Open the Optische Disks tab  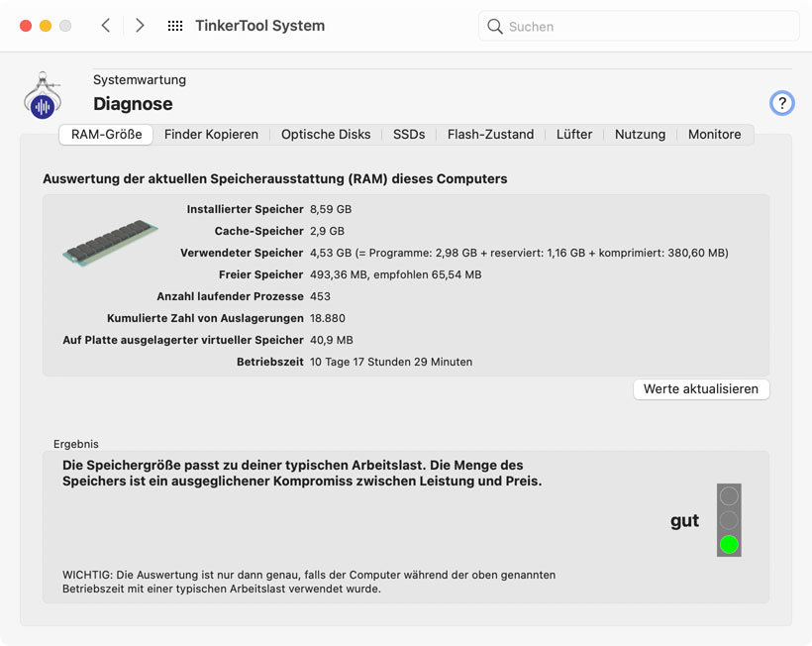(326, 135)
